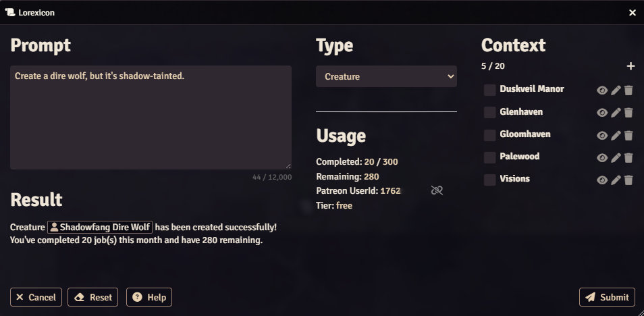Edit the Visions context entry
The height and width of the screenshot is (316, 644).
pyautogui.click(x=616, y=180)
